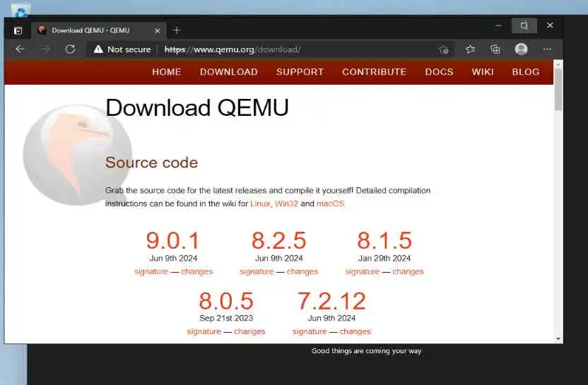Open the HOME menu item
The image size is (588, 385).
[167, 72]
